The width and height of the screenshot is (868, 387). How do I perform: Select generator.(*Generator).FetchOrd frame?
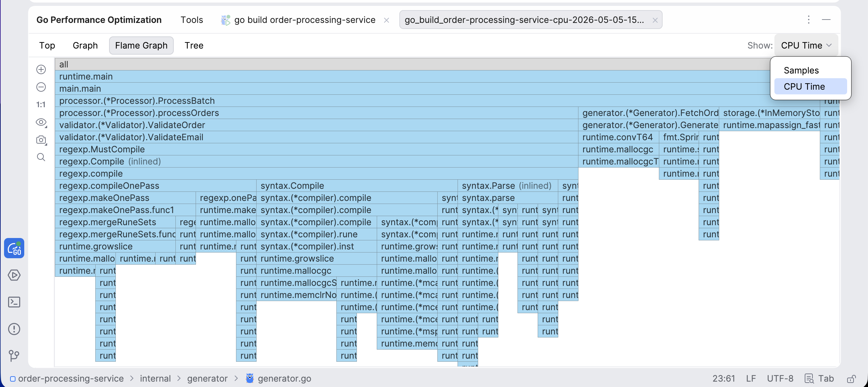tap(648, 113)
